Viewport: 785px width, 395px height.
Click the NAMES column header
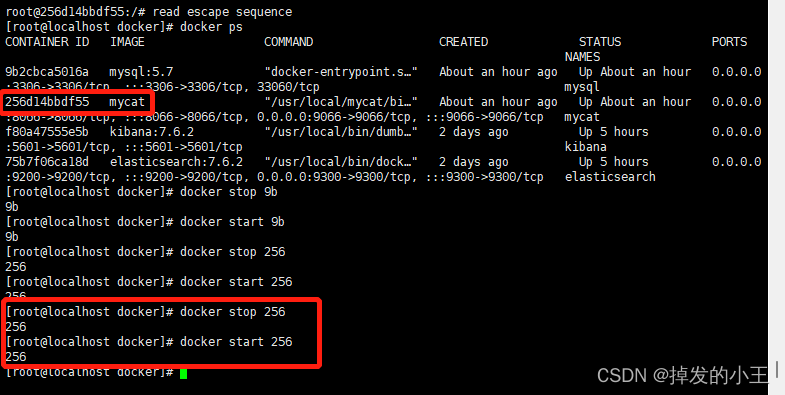coord(582,57)
